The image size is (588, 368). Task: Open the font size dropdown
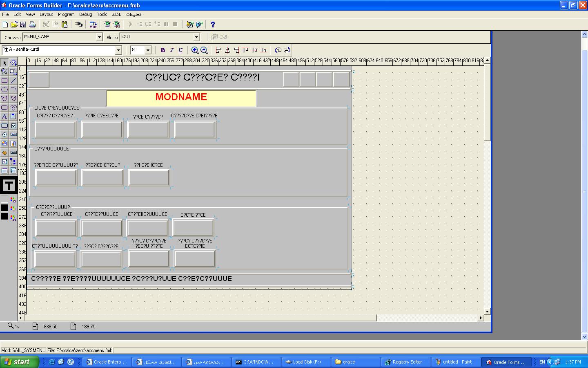click(148, 50)
